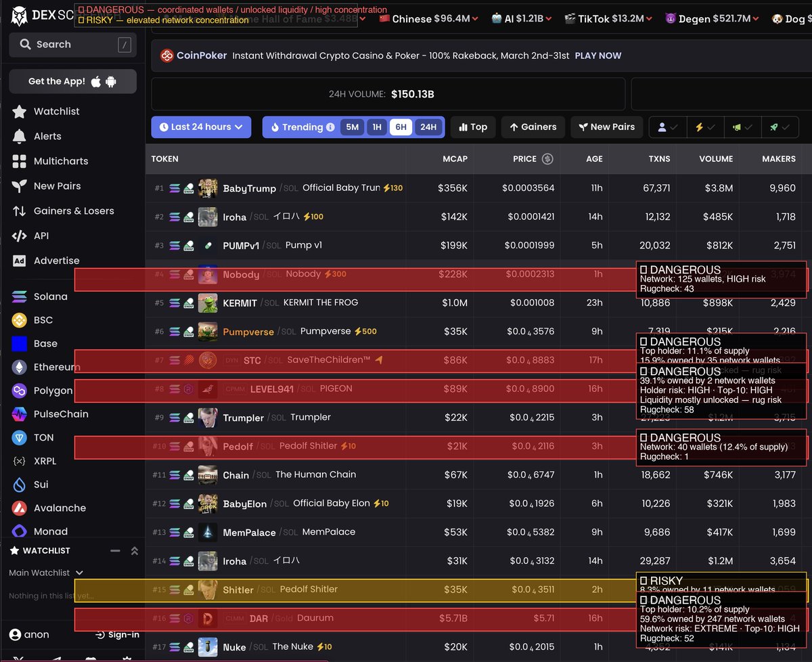
Task: Open the KERMIT token row
Action: [x=478, y=303]
